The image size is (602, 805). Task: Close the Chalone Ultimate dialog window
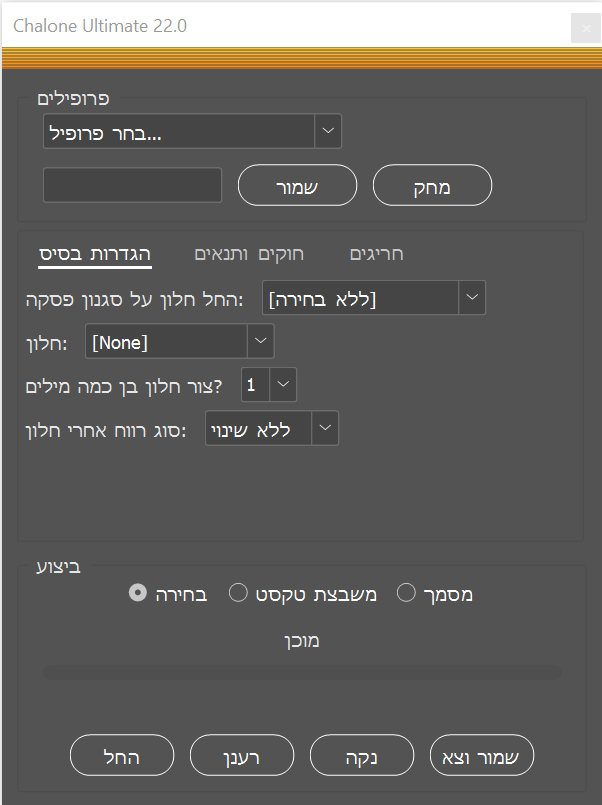pos(585,29)
